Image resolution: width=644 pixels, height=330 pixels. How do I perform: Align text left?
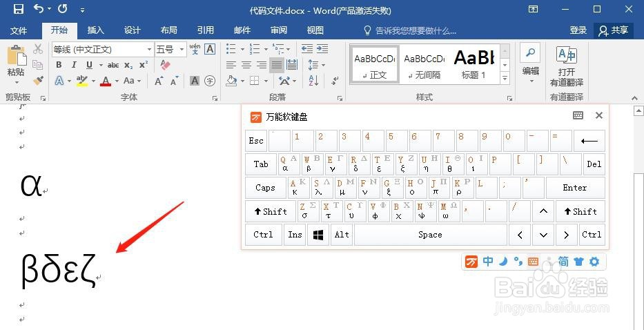click(x=231, y=65)
